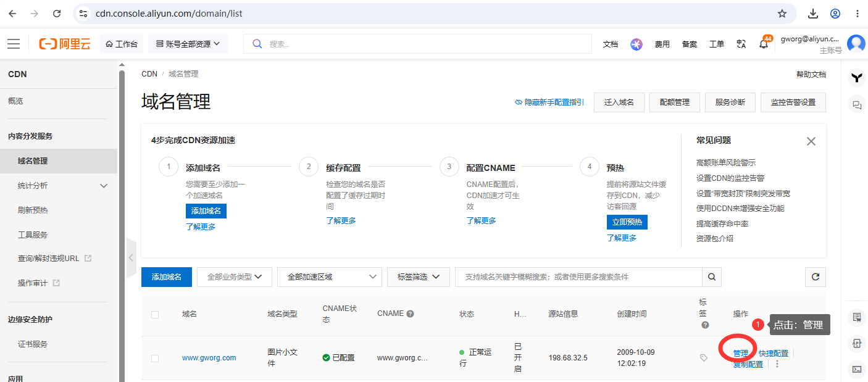Expand 标签筛选 dropdown
The image size is (868, 382).
point(419,277)
